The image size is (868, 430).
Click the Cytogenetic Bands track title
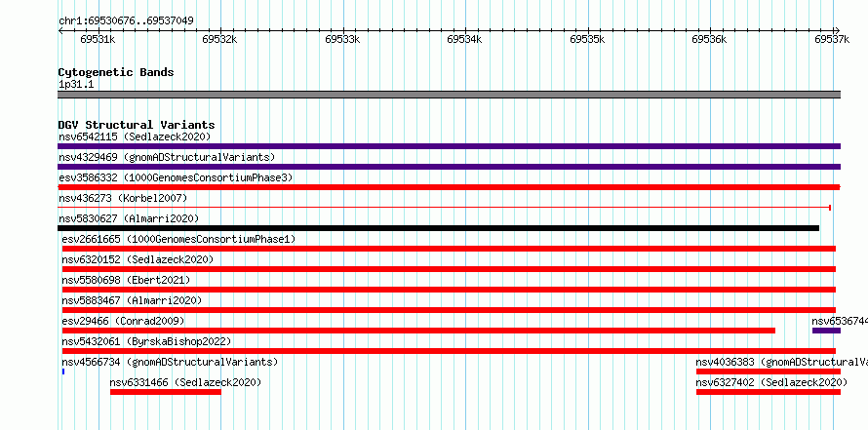pos(116,72)
